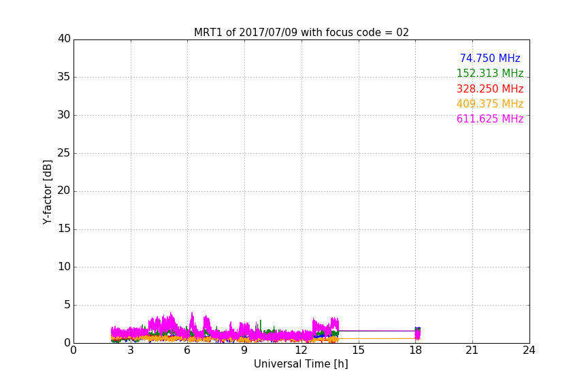Viewport: 588px width, 392px height.
Task: Click the 'Y-factor [dB]' axis label
Action: click(47, 192)
